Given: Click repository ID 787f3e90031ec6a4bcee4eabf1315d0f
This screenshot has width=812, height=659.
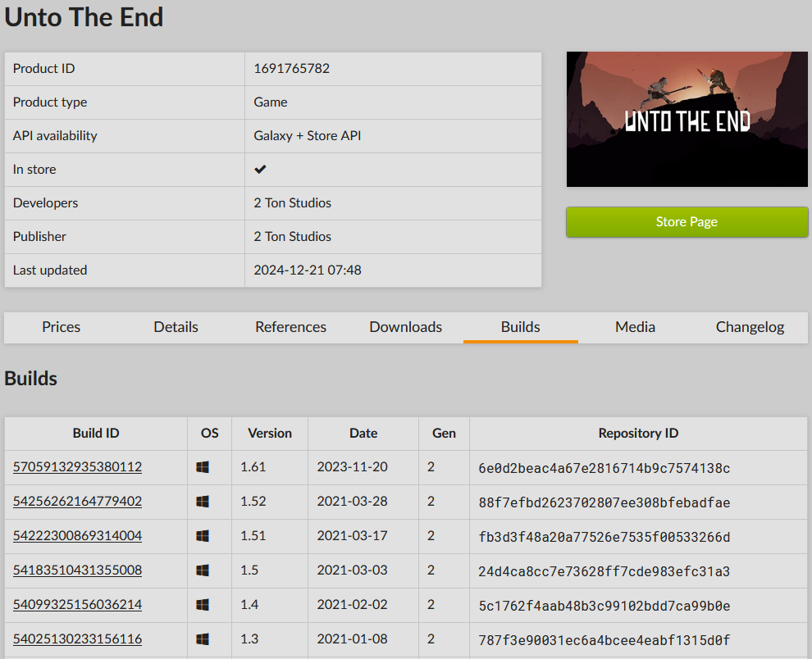Looking at the screenshot, I should click(x=604, y=640).
